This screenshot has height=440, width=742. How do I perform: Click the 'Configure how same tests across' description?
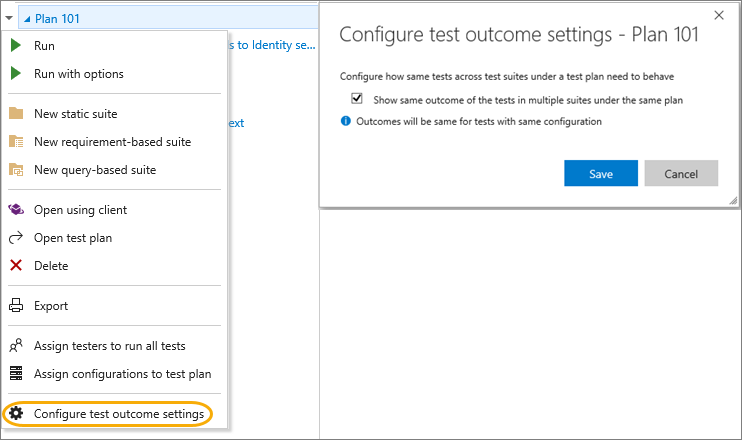coord(507,76)
